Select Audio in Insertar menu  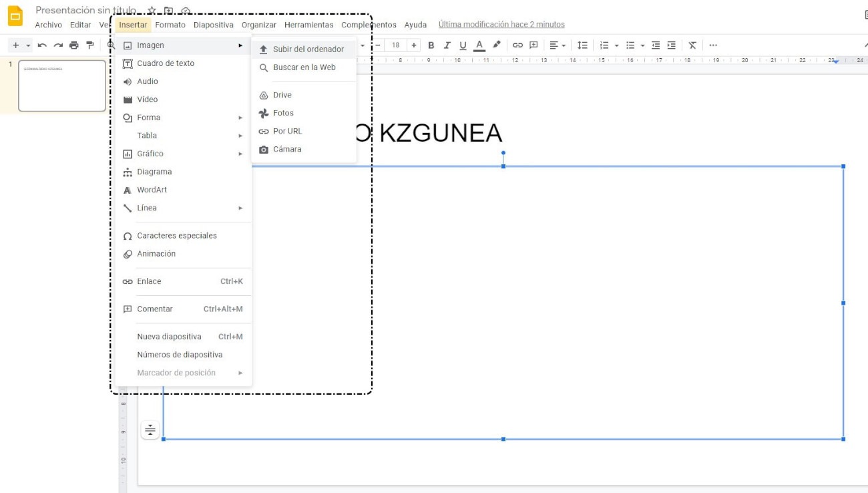(184, 81)
